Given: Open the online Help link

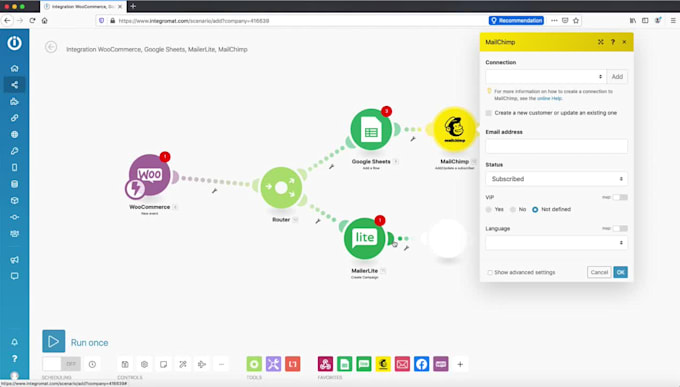Looking at the screenshot, I should coord(549,98).
